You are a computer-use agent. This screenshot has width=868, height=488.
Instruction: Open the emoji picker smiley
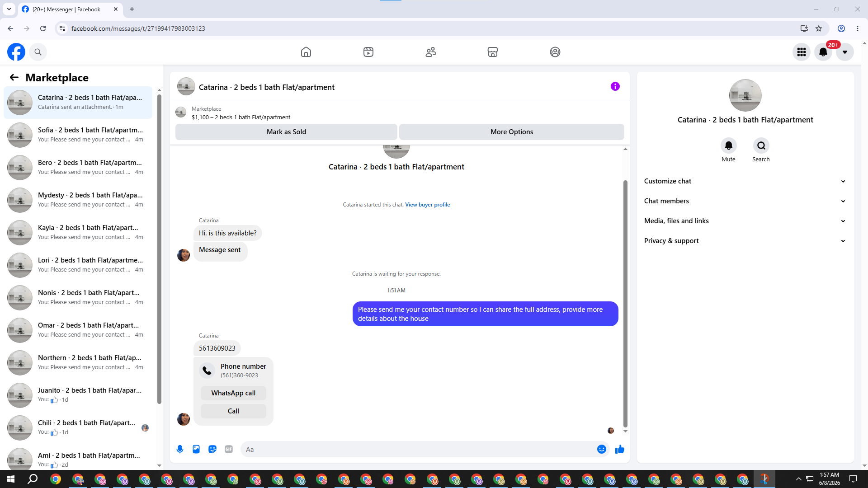[602, 449]
